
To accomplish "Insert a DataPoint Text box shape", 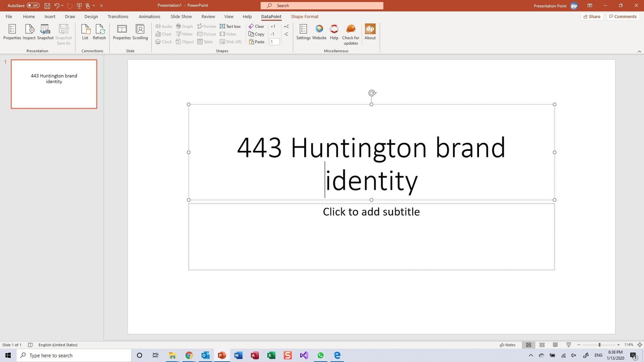I will tap(230, 27).
